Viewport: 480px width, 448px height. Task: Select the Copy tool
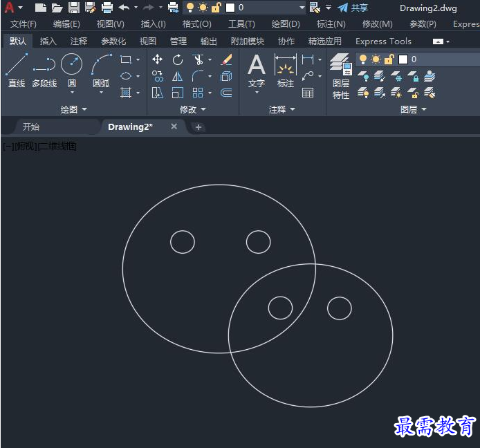[x=157, y=76]
